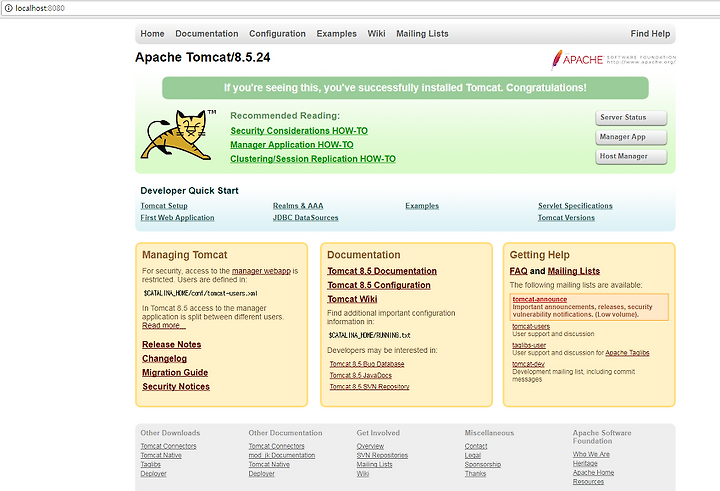The image size is (720, 491).
Task: Open Tomcat 8.5 Documentation link
Action: pyautogui.click(x=382, y=271)
